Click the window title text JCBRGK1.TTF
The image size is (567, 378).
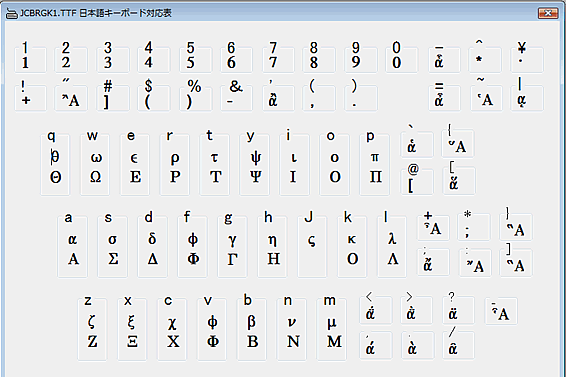tap(48, 13)
